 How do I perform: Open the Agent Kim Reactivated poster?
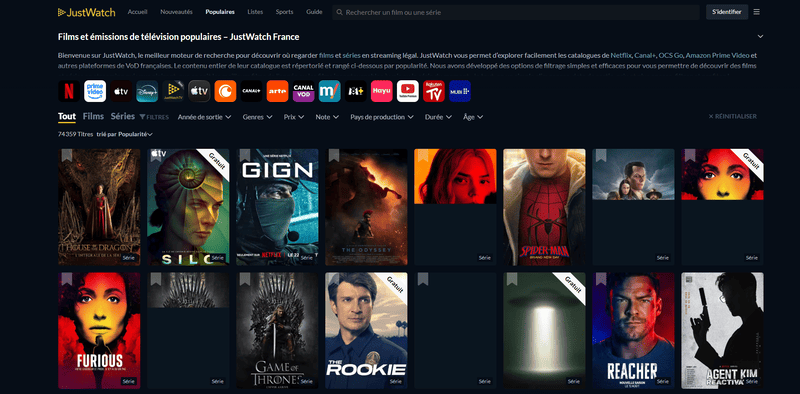(x=722, y=331)
